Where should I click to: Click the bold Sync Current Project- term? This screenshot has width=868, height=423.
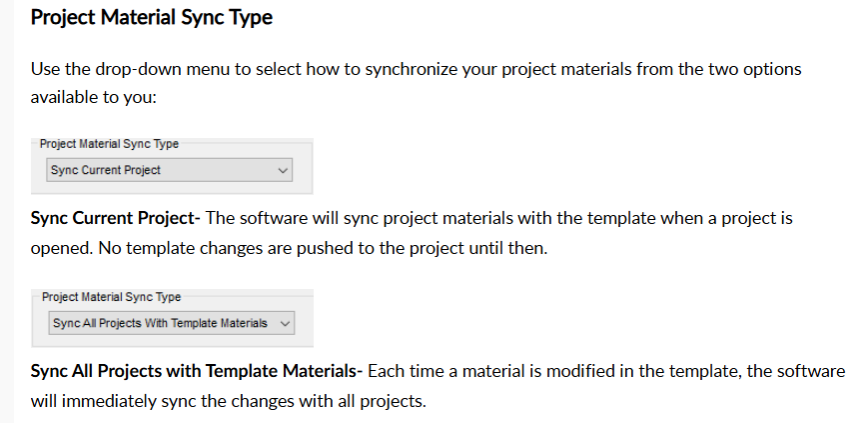pyautogui.click(x=115, y=218)
